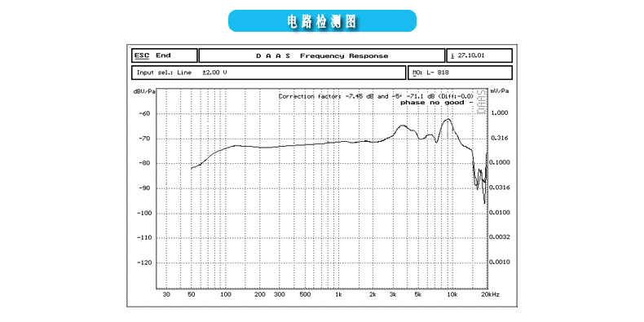Open the info box dated 27.10.01
Image resolution: width=644 pixels, height=322 pixels.
pos(479,55)
